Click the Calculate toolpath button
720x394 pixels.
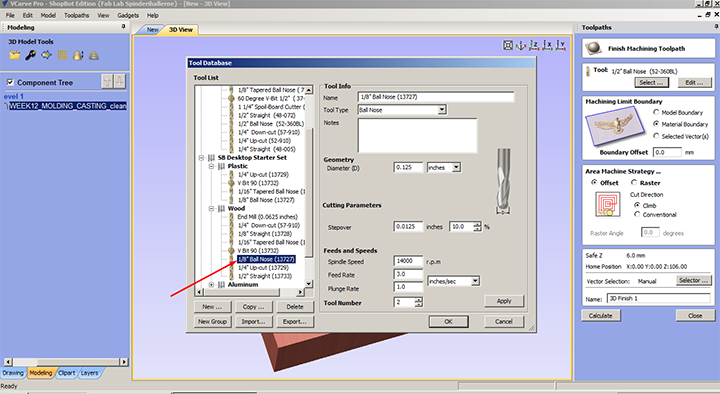(x=601, y=315)
